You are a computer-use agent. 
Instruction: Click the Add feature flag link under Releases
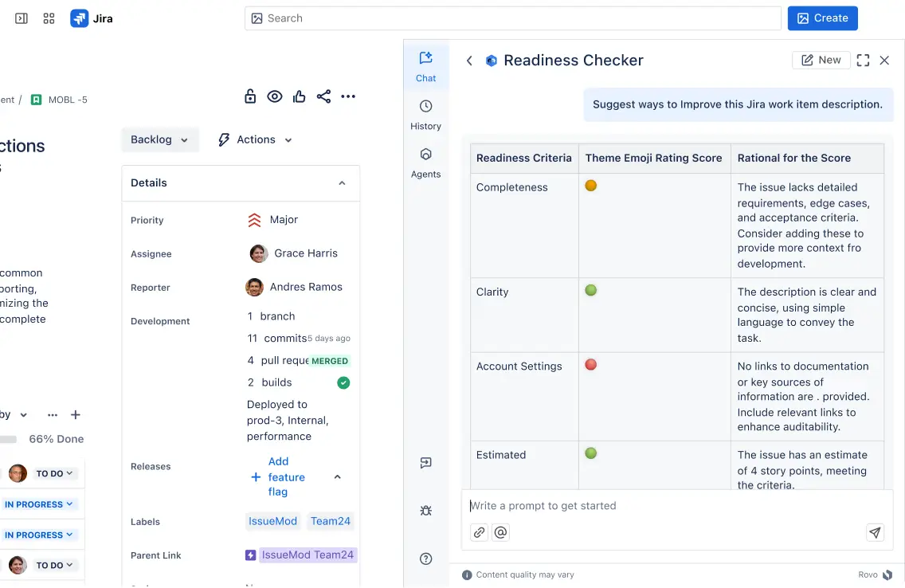279,476
